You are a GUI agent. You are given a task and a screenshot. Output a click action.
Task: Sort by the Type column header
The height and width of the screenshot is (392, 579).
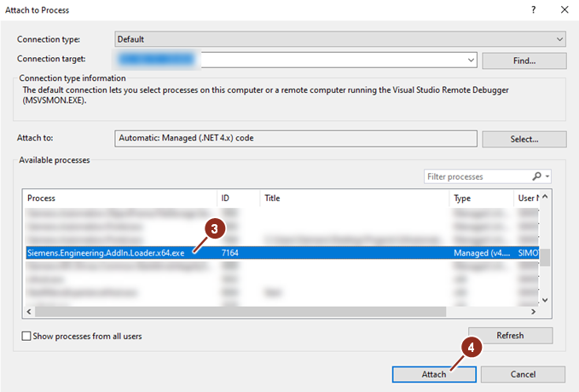482,199
